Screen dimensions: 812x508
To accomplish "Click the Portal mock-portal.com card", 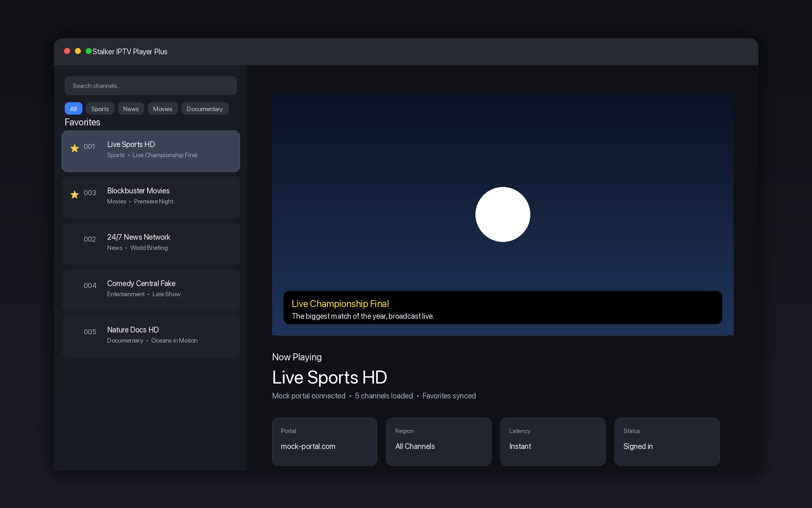I will pos(324,441).
